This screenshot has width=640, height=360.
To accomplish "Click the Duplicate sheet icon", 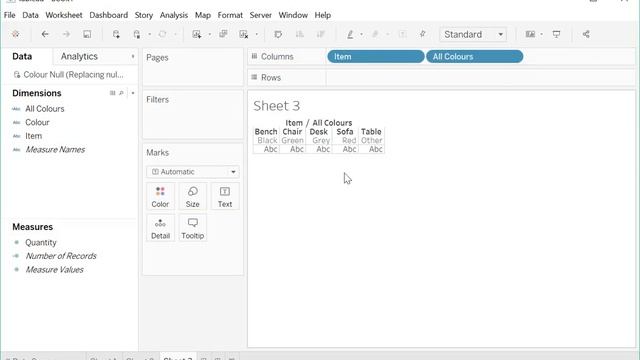I will click(x=223, y=34).
